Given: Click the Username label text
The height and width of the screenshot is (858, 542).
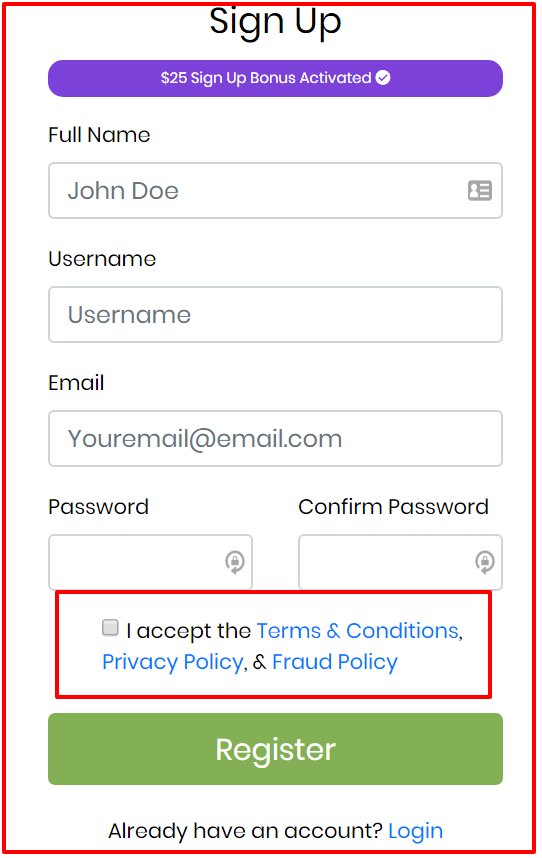Looking at the screenshot, I should click(x=102, y=259).
